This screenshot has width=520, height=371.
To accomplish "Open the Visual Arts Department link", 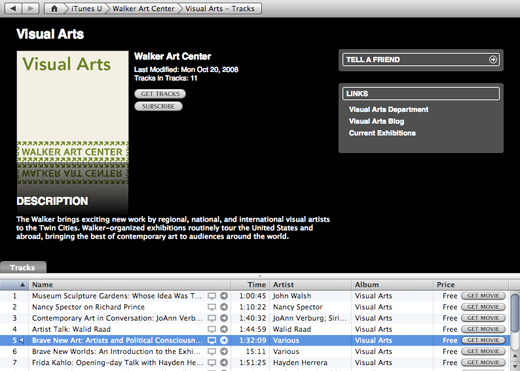I will tap(388, 109).
